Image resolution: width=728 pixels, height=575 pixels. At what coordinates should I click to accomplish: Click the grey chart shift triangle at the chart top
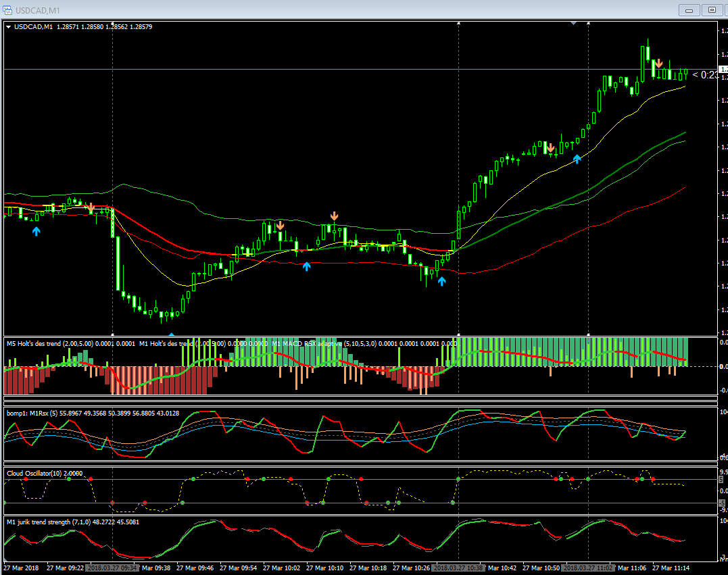(574, 23)
